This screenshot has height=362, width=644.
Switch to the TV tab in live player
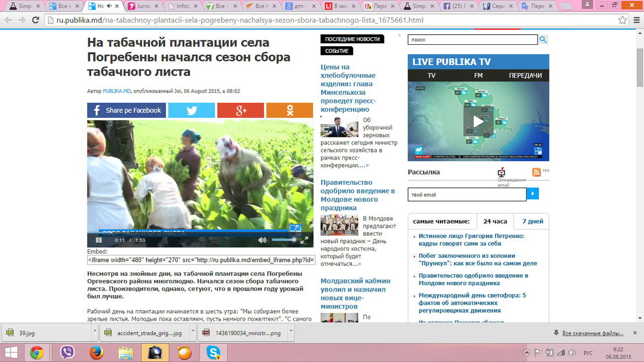[x=431, y=76]
